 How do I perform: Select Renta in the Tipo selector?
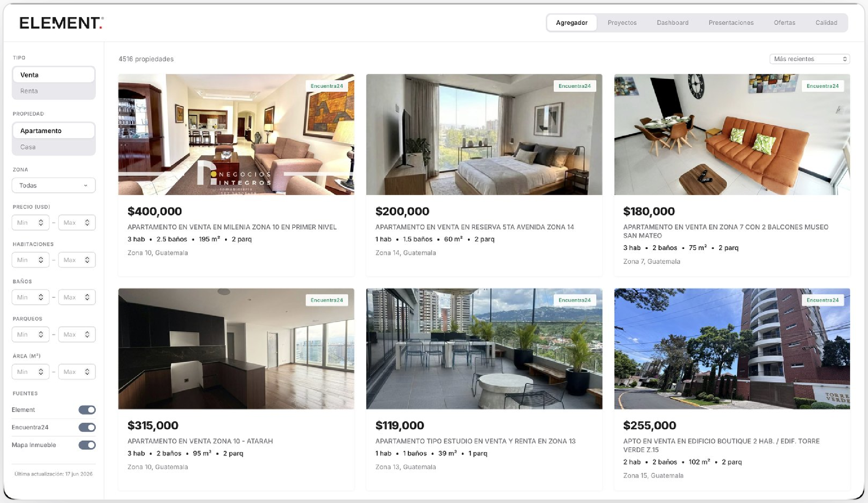pyautogui.click(x=54, y=91)
